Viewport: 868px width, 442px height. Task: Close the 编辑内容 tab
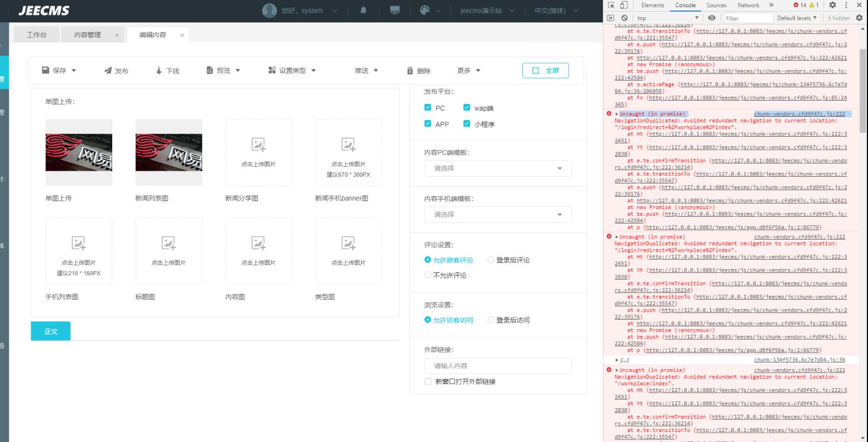(182, 35)
